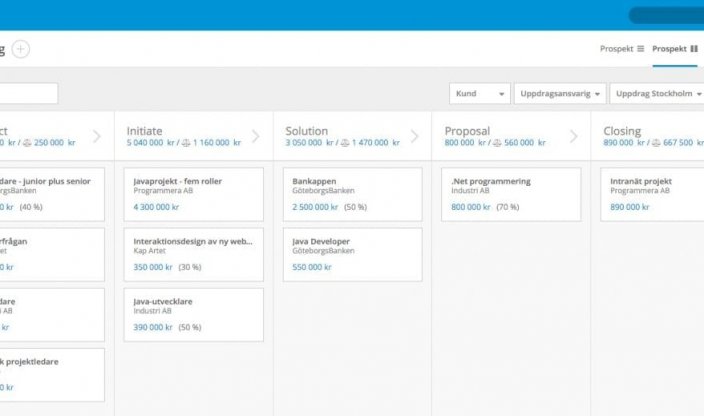
Task: Click weighted scale icon in Solution header
Action: click(346, 143)
